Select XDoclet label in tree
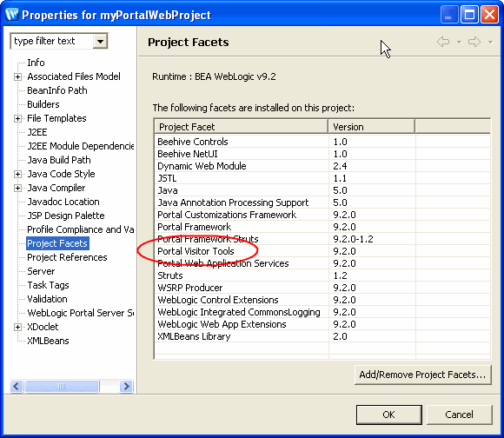 (x=43, y=327)
